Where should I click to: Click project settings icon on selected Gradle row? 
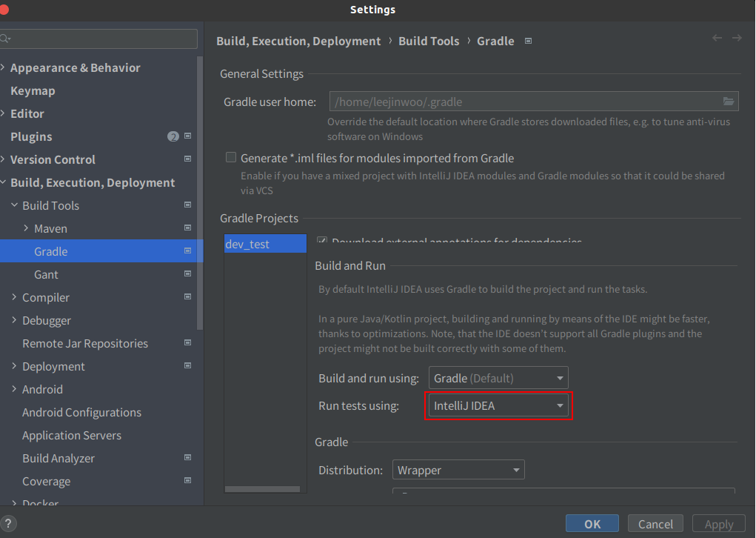(x=187, y=251)
